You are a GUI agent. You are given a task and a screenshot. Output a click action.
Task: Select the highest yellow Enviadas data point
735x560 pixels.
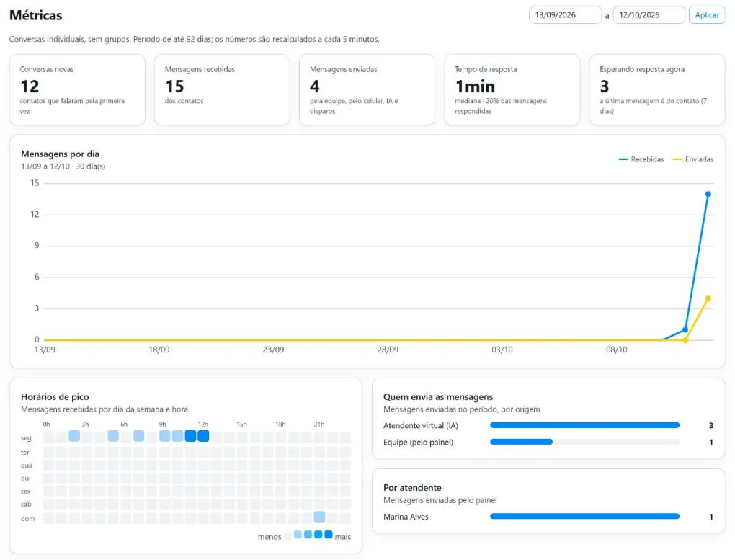point(708,298)
